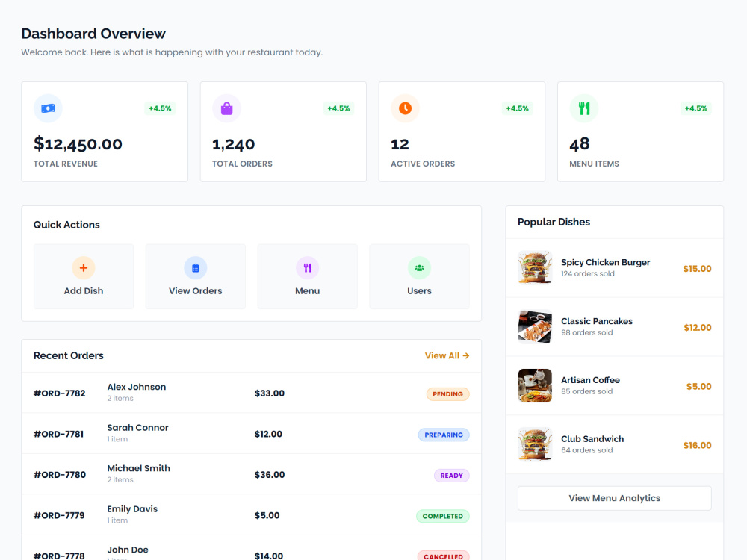747x560 pixels.
Task: Click the View Menu Analytics button
Action: (x=615, y=498)
